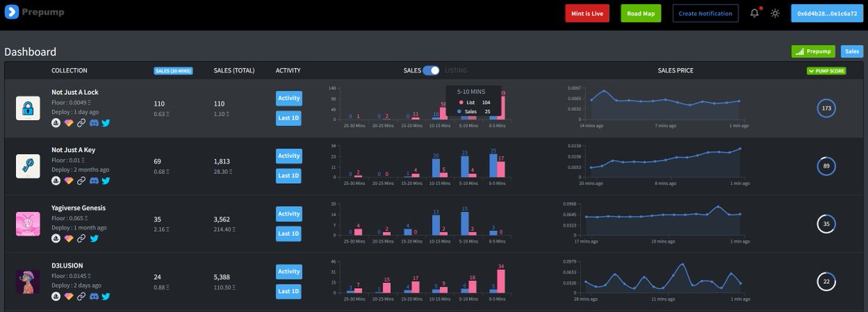Click Activity button for D3LUSION
The width and height of the screenshot is (868, 312).
289,271
